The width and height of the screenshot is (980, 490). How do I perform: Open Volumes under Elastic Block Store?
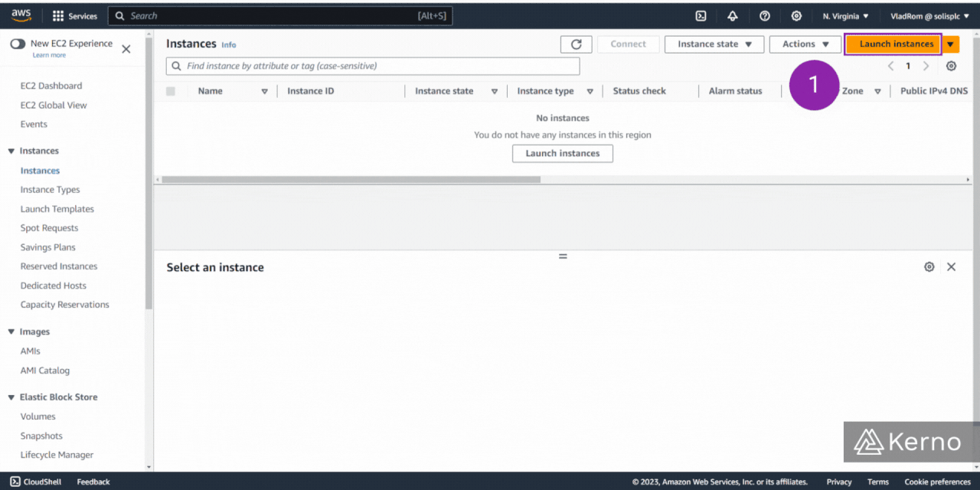click(38, 416)
